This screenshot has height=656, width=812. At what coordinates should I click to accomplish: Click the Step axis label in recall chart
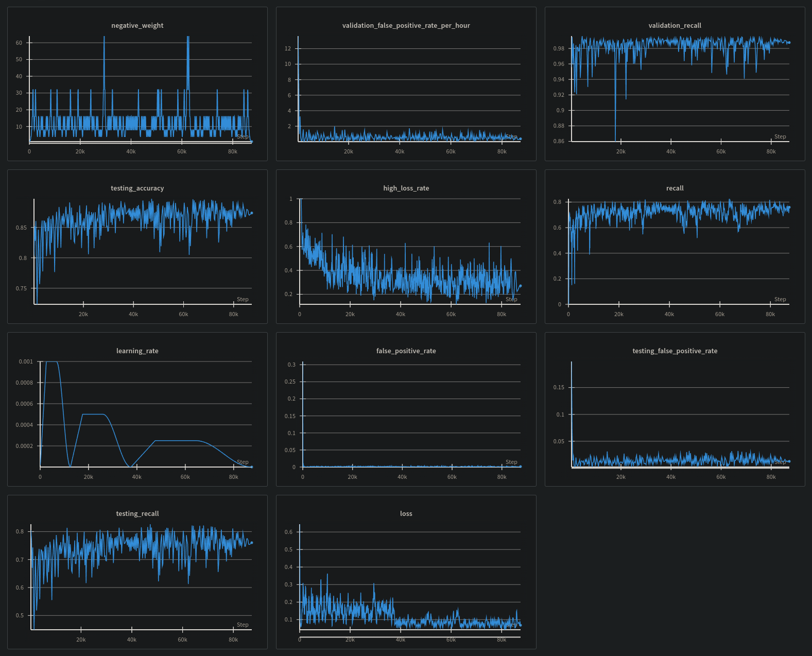tap(780, 299)
